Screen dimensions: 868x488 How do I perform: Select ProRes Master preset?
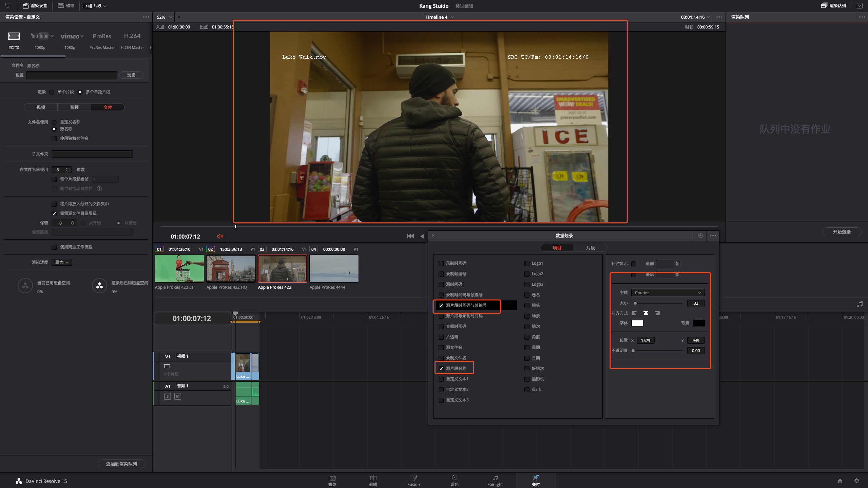tap(102, 40)
